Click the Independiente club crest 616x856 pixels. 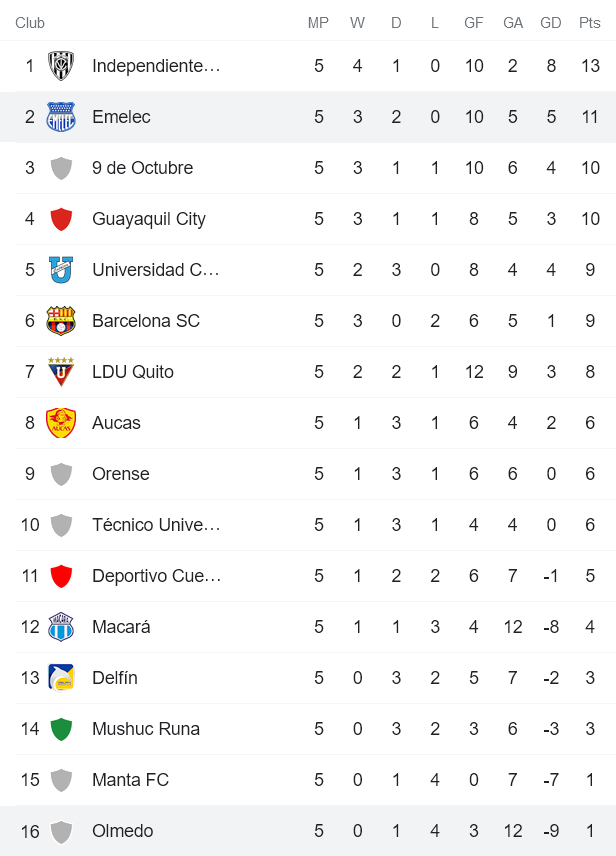click(x=62, y=66)
